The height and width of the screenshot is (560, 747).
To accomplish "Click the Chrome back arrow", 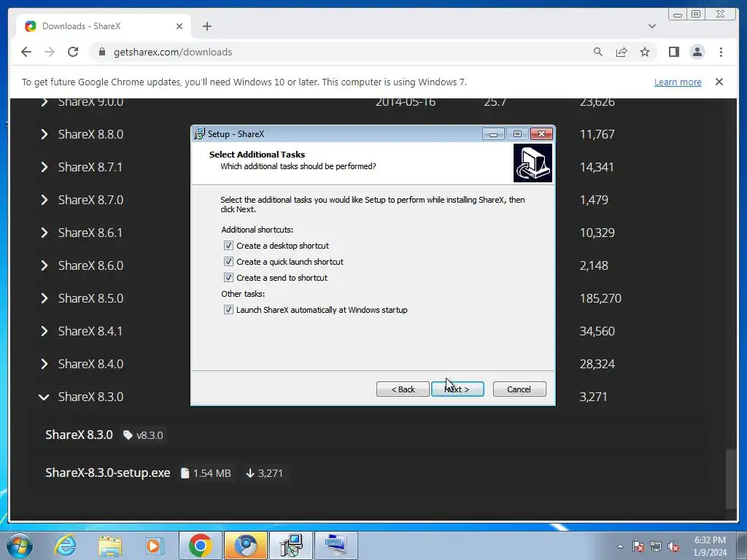I will 26,52.
